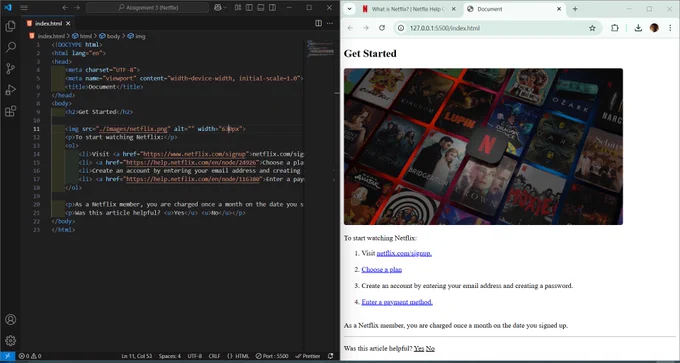Open the Explorer view in activity bar
This screenshot has height=363, width=680.
pyautogui.click(x=10, y=26)
